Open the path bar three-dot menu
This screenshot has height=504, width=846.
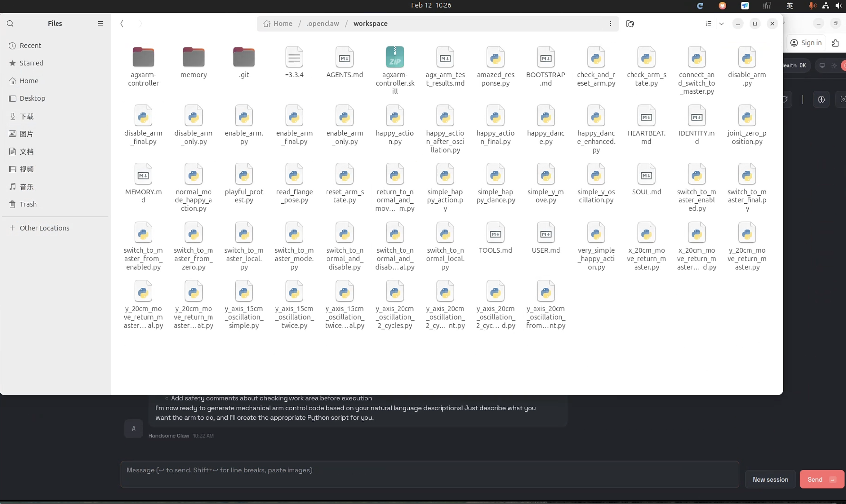[x=610, y=23]
